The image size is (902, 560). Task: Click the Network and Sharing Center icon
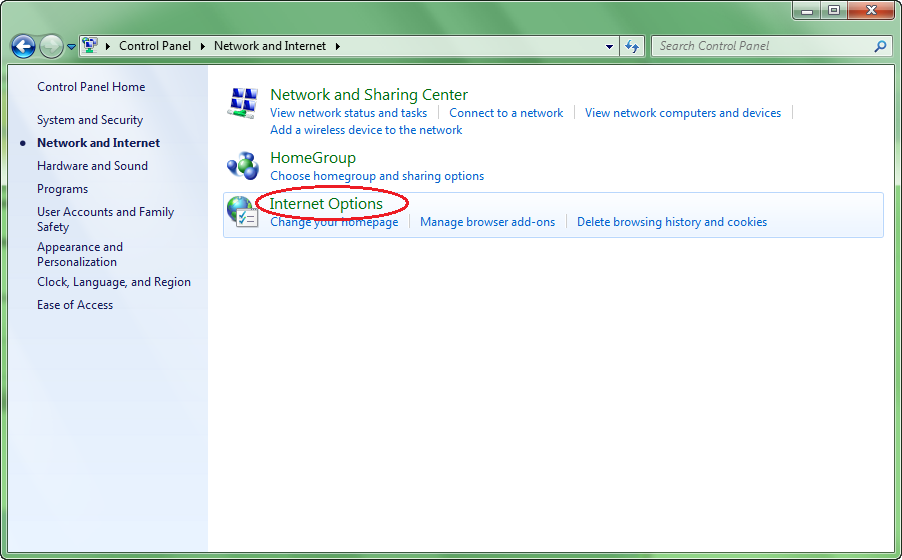tap(243, 103)
